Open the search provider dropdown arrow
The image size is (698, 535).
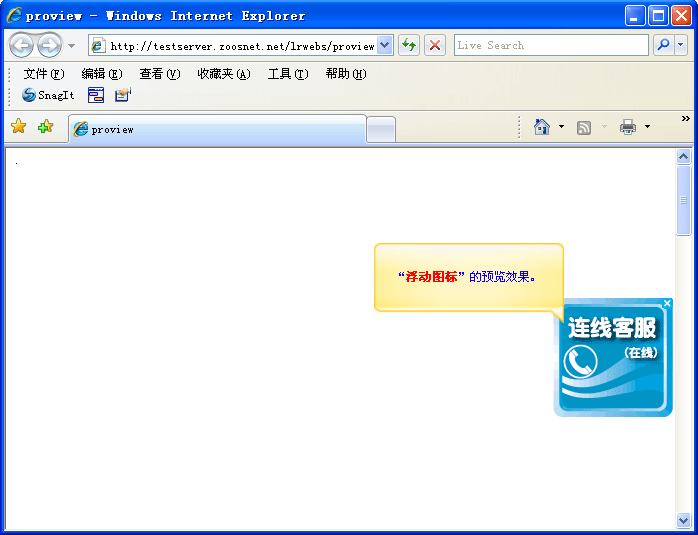pos(681,46)
